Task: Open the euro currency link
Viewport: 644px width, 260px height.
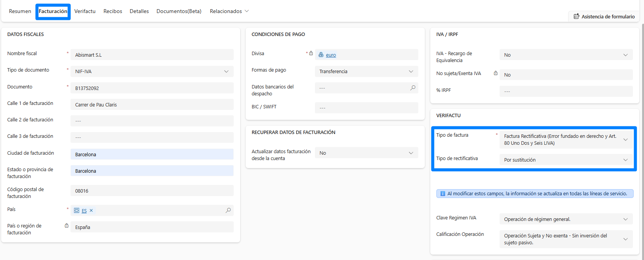Action: pos(331,55)
